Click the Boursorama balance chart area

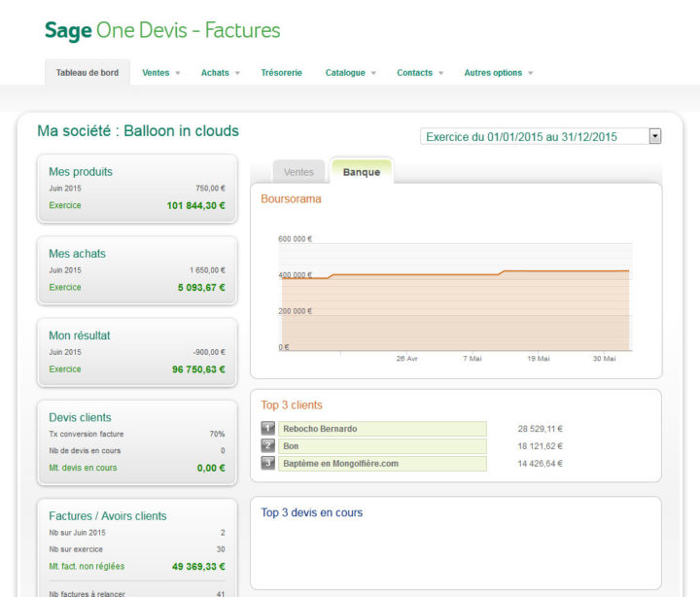455,297
